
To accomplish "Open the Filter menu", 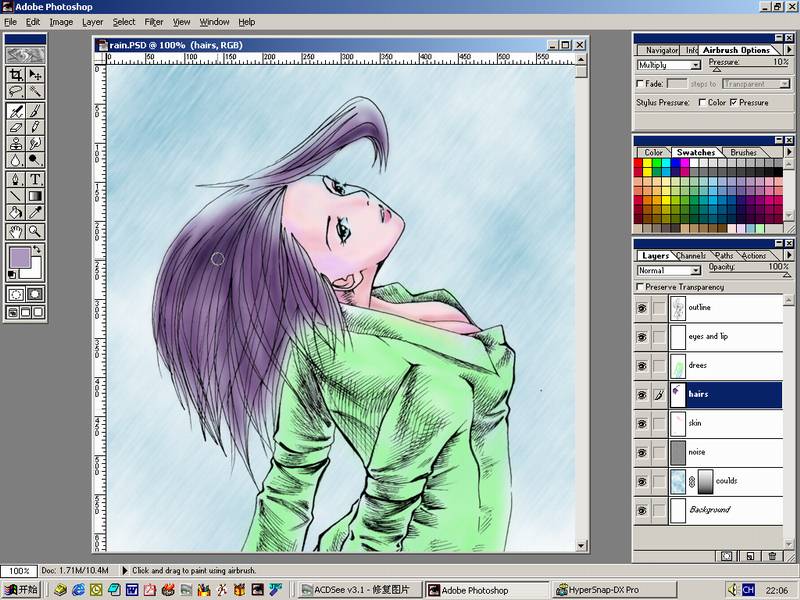I will pos(154,22).
